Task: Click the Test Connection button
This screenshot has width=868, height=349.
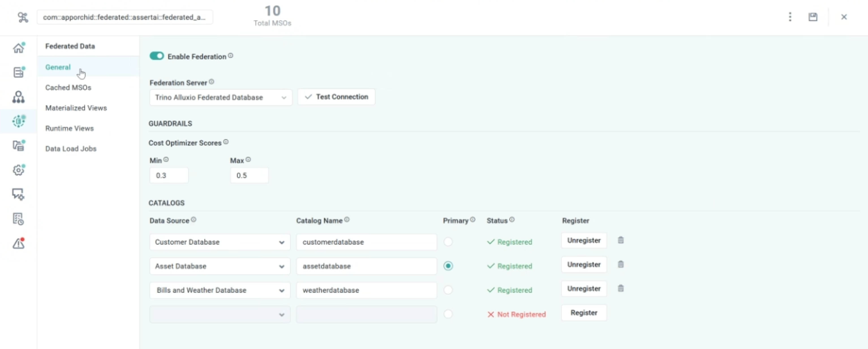Action: [x=336, y=97]
